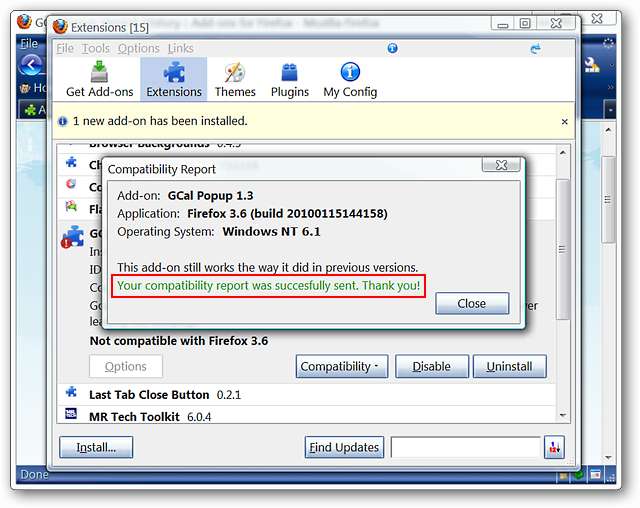Screen dimensions: 640x508
Task: Click the blue refresh arrow icon in menu bar
Action: click(x=535, y=49)
